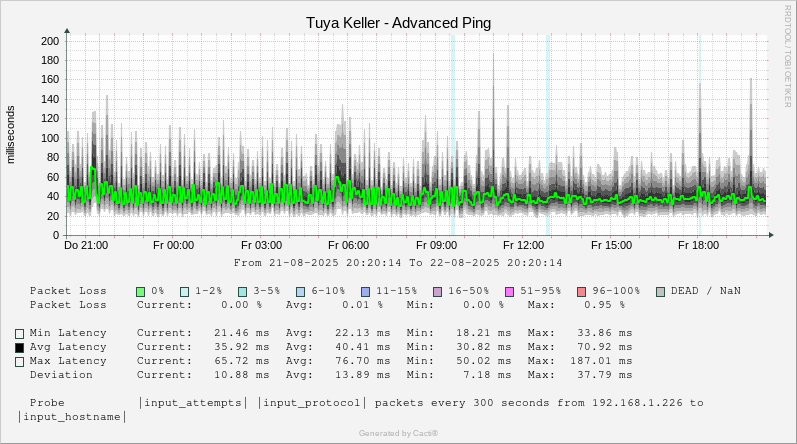Click the Do 21:00 time axis label
This screenshot has width=797, height=444.
pyautogui.click(x=86, y=245)
